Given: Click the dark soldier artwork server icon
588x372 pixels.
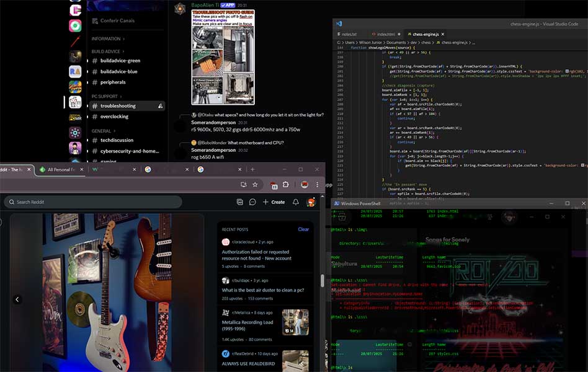Looking at the screenshot, I should click(x=75, y=56).
